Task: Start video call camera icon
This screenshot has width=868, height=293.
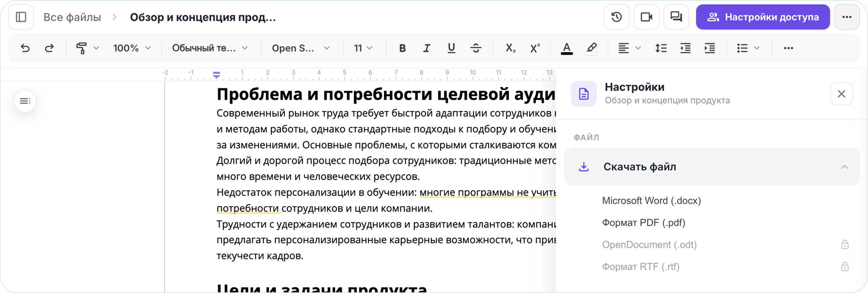Action: point(646,17)
